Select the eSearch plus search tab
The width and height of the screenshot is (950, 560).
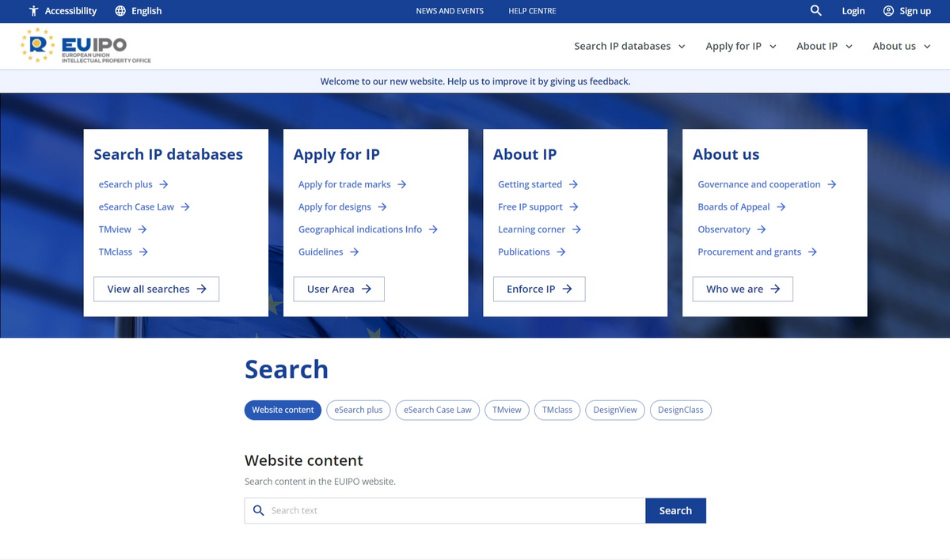tap(358, 410)
